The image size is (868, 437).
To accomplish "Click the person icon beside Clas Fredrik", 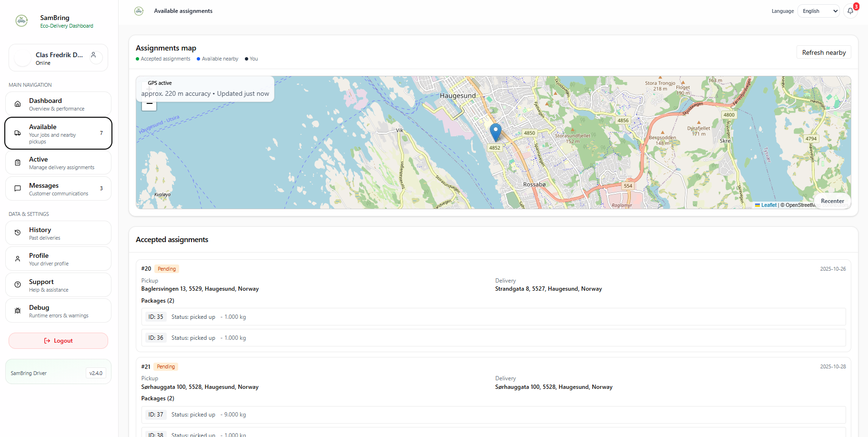I will [93, 54].
